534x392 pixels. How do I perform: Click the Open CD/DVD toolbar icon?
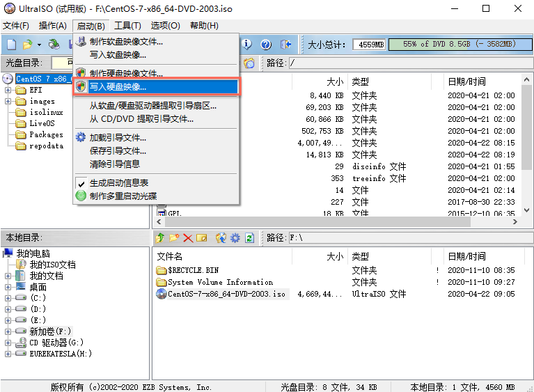(54, 45)
